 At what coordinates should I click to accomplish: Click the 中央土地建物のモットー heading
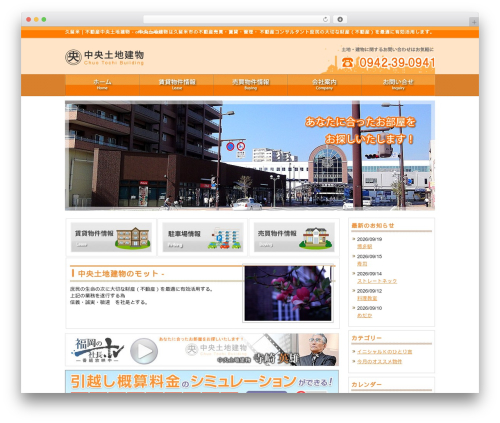121,274
